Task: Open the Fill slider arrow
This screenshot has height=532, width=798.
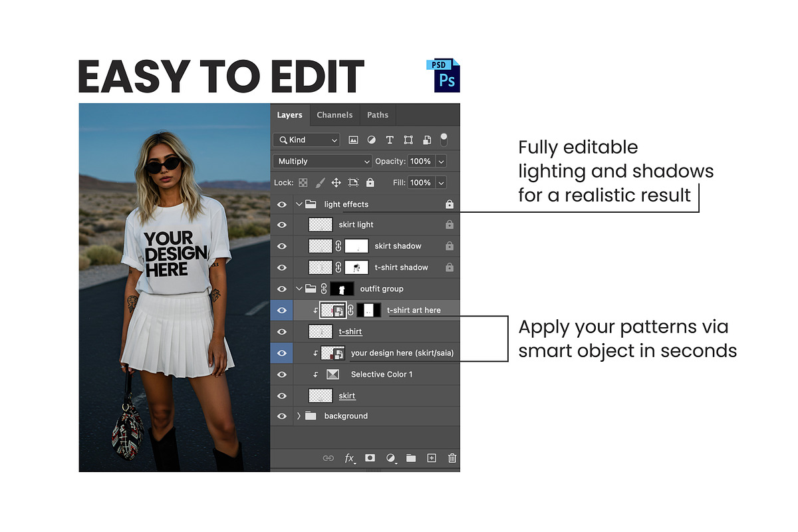Action: [x=440, y=183]
